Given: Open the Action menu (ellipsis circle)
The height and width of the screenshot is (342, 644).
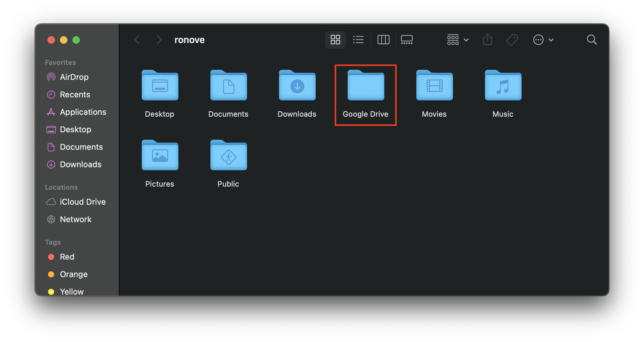Looking at the screenshot, I should click(x=543, y=40).
